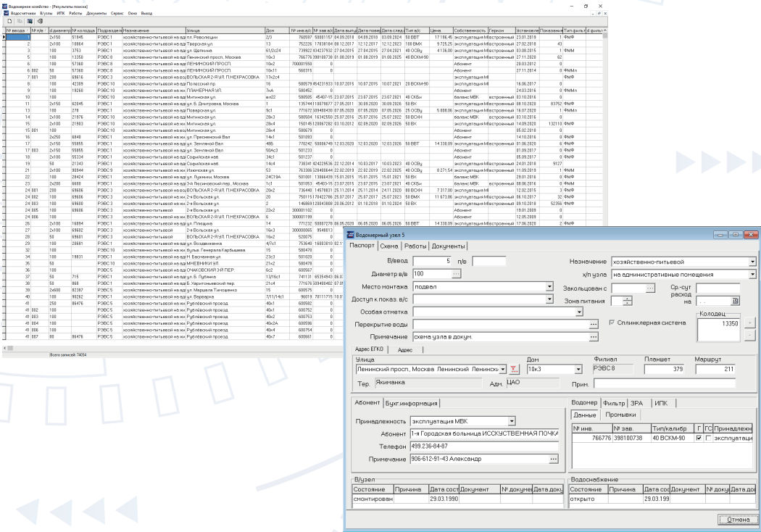Click the Отмена button

pyautogui.click(x=739, y=520)
